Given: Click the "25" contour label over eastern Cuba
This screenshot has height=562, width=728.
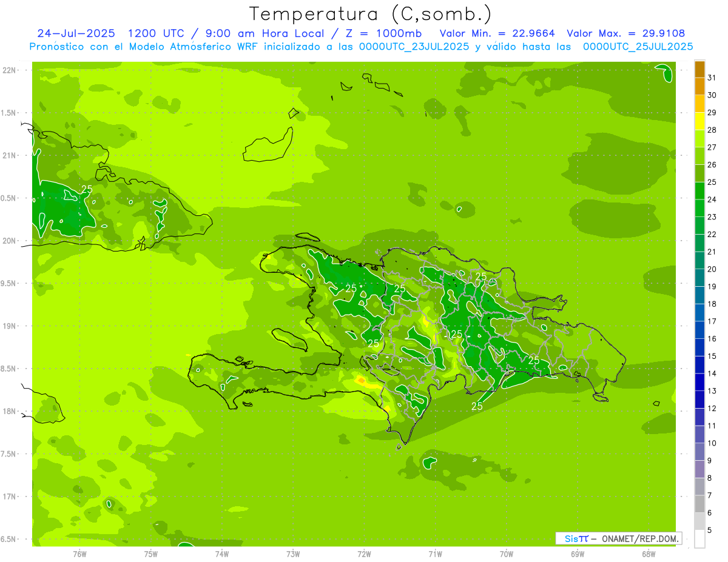Looking at the screenshot, I should point(87,189).
